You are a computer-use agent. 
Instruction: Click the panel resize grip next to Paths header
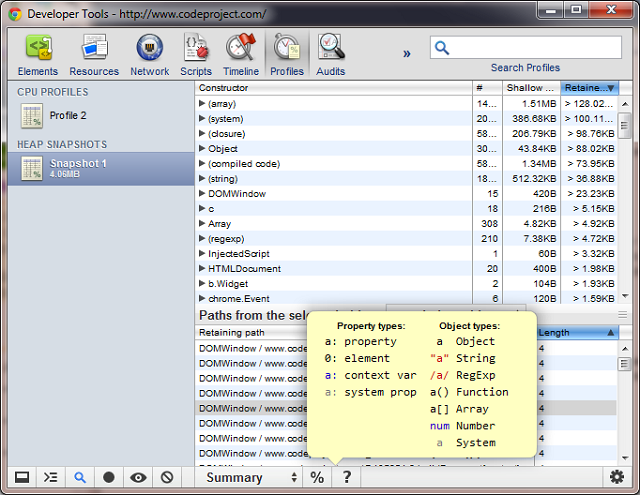(x=622, y=315)
